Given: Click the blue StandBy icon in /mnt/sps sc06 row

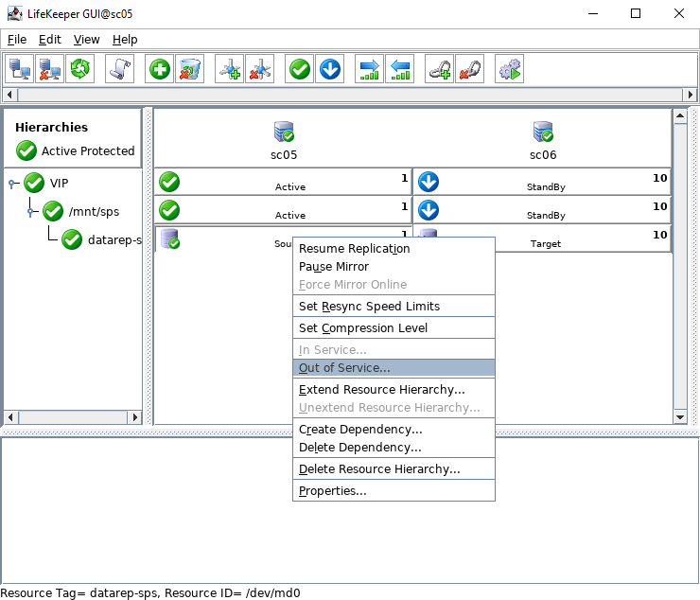Looking at the screenshot, I should pos(429,210).
